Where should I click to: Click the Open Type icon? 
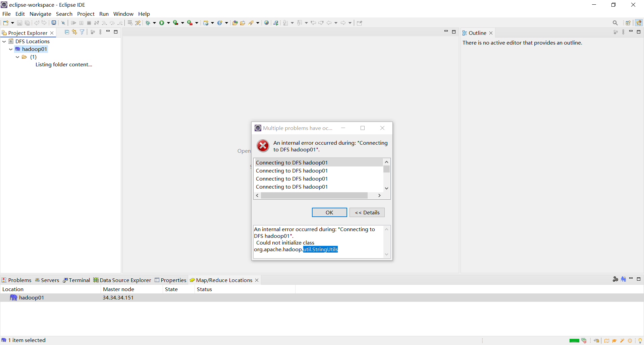click(235, 23)
